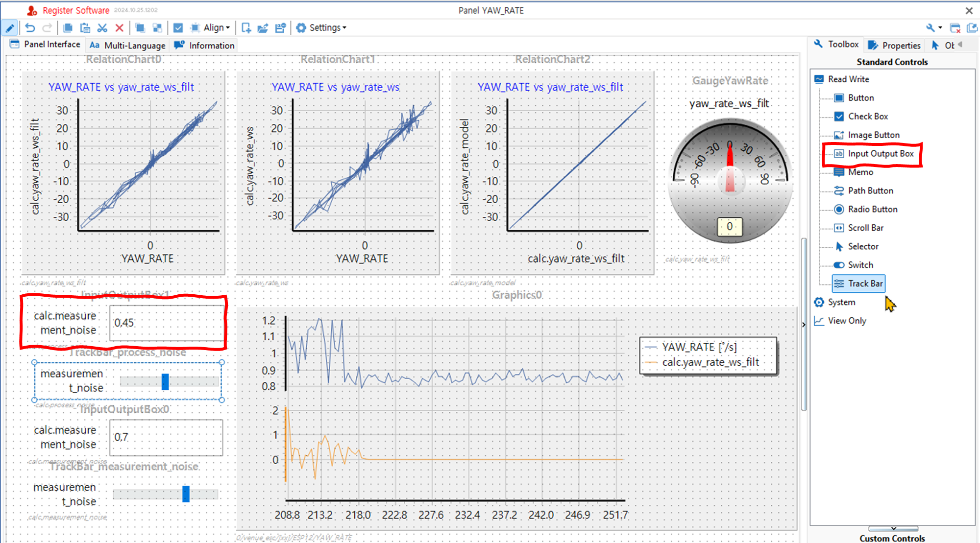Screen dimensions: 980x543
Task: Open the Properties tab
Action: coord(895,46)
